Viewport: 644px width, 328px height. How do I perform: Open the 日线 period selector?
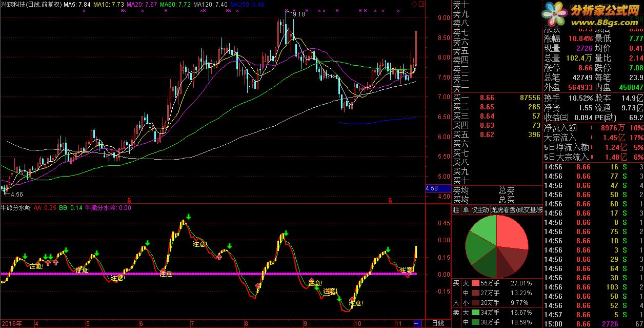pos(437,323)
